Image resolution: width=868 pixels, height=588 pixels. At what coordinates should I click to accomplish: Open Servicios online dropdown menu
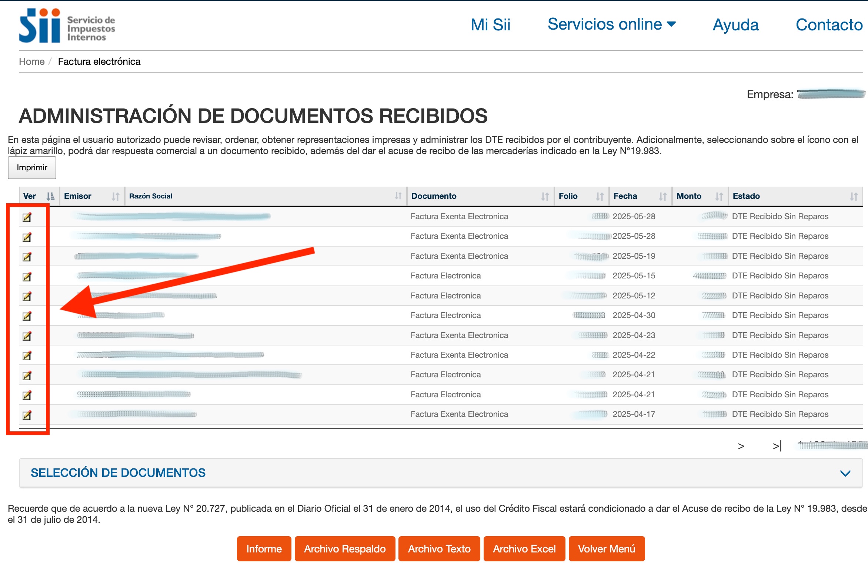tap(611, 24)
